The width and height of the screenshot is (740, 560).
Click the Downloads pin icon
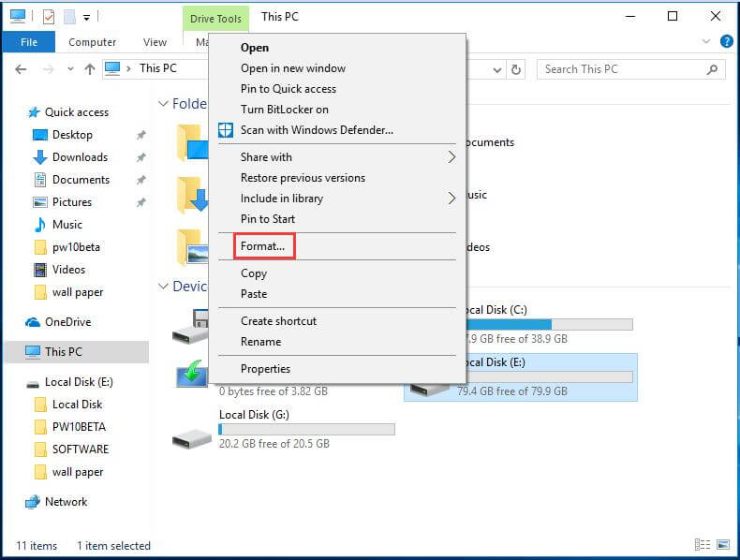pos(141,157)
